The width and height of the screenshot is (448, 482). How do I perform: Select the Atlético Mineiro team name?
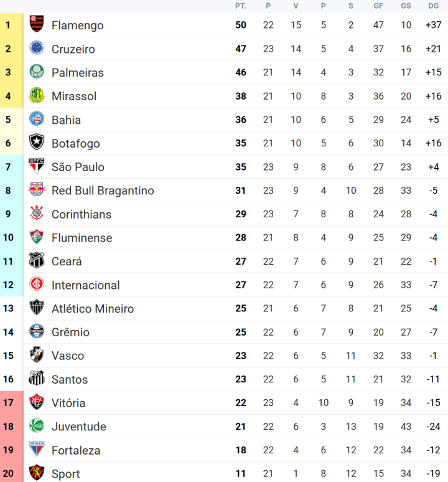coord(93,309)
